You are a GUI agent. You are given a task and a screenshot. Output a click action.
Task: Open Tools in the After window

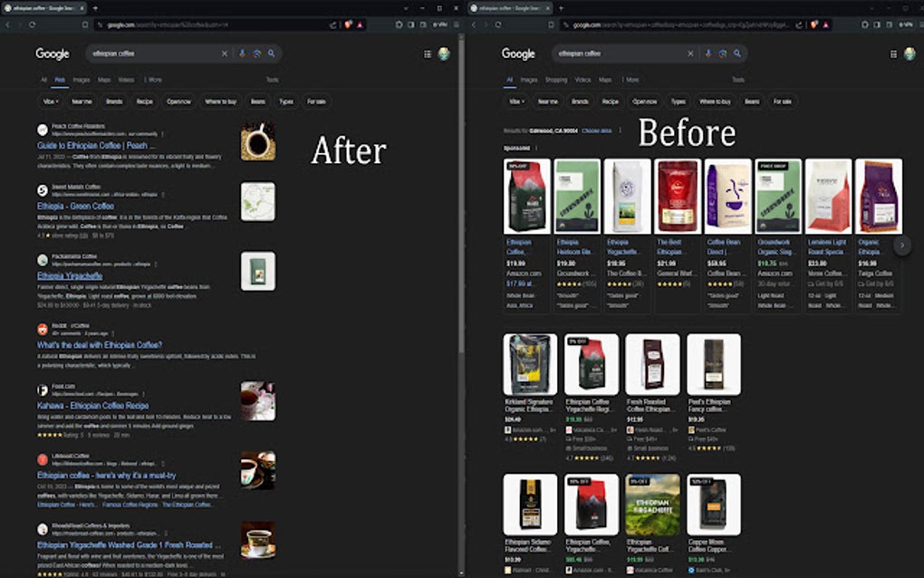point(273,80)
